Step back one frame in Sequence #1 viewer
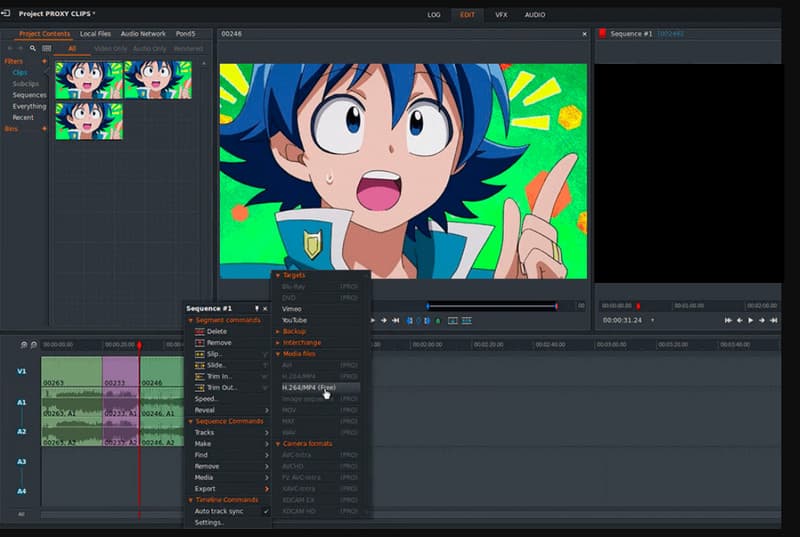The image size is (800, 537). click(739, 320)
